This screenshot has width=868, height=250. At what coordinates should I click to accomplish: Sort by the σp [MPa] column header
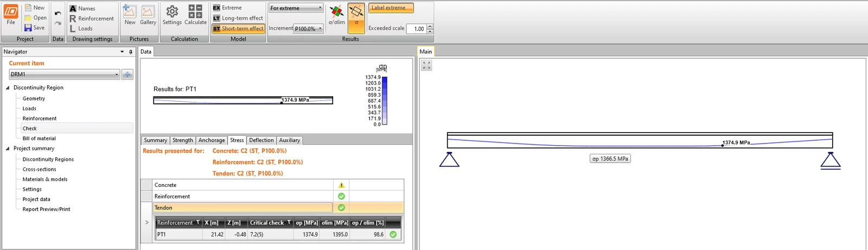click(307, 222)
